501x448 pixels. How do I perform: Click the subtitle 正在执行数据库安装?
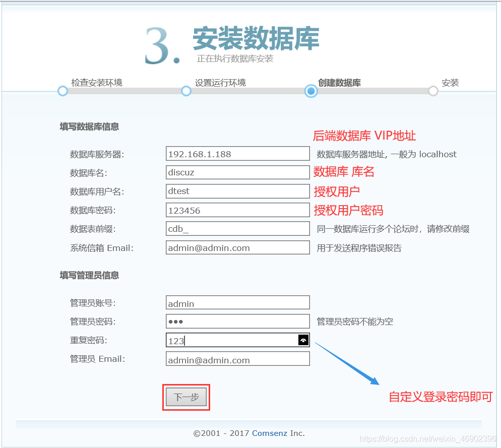pyautogui.click(x=235, y=59)
